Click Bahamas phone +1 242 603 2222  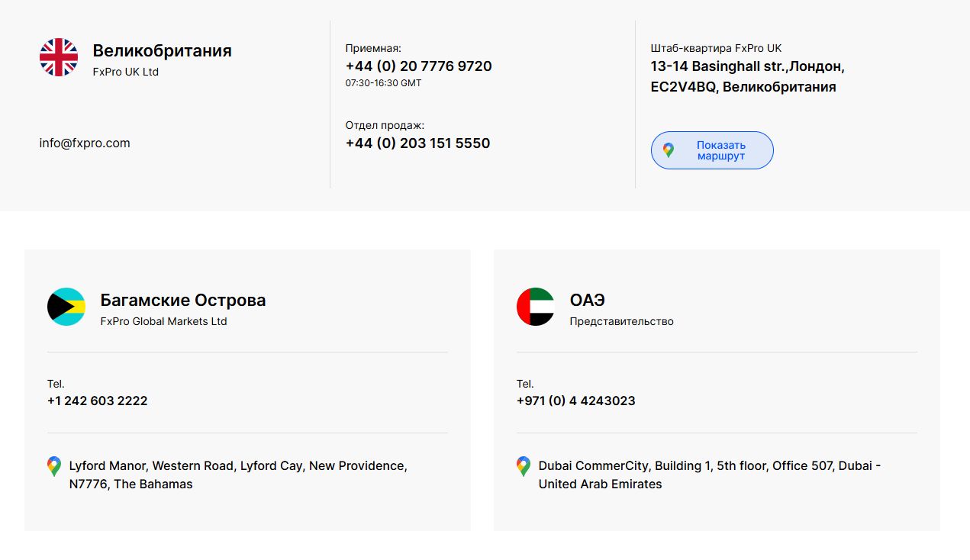97,401
